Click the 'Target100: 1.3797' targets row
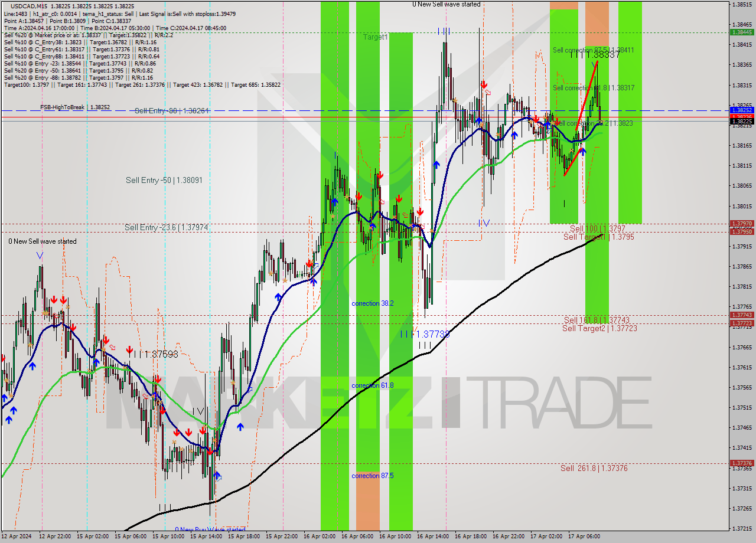756x543 pixels. pyautogui.click(x=142, y=84)
